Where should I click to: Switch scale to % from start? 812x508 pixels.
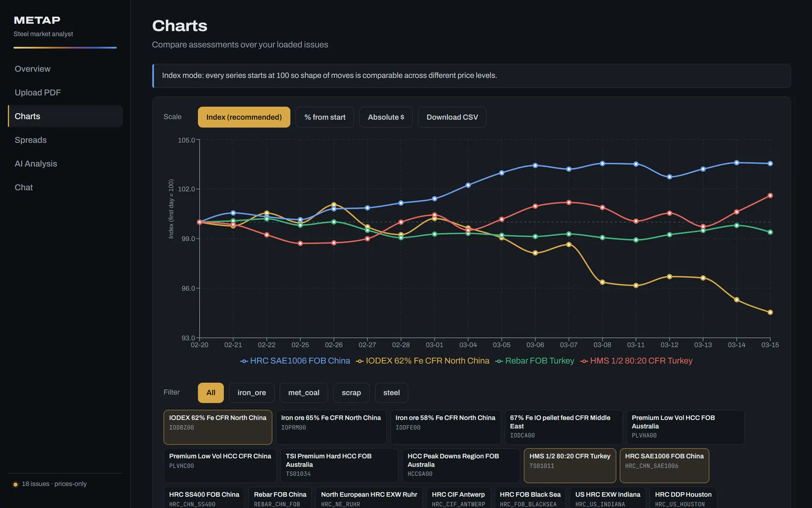pyautogui.click(x=325, y=117)
